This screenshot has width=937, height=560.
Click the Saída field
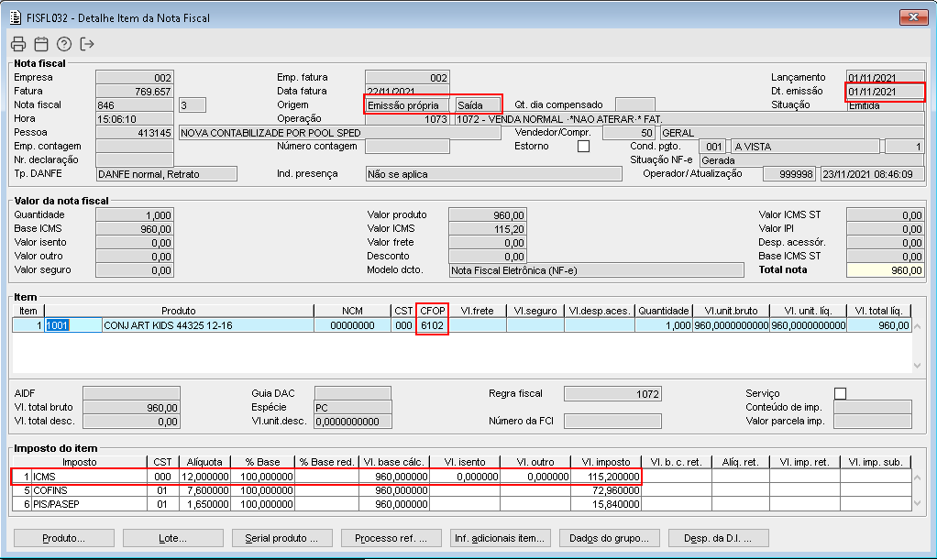point(477,105)
